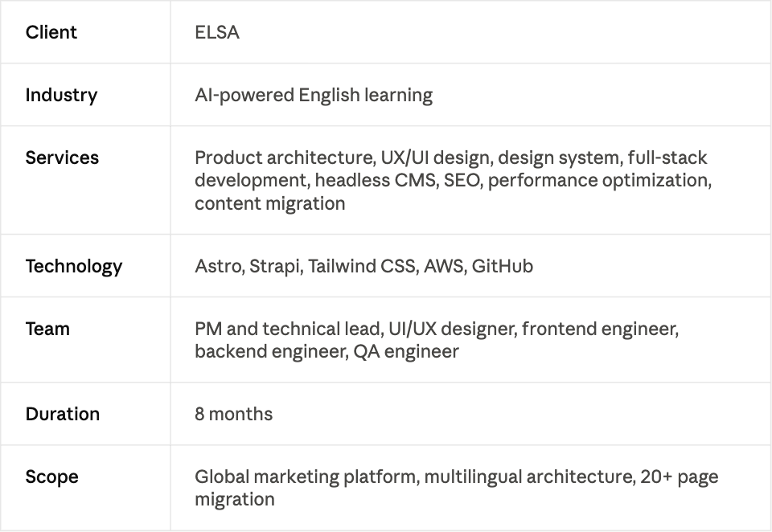
Task: Click Product architecture in Services cell
Action: pyautogui.click(x=283, y=158)
